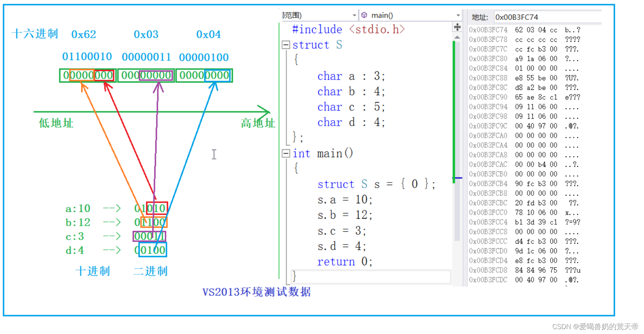Click the 's.d = 4;' statement

tap(342, 246)
